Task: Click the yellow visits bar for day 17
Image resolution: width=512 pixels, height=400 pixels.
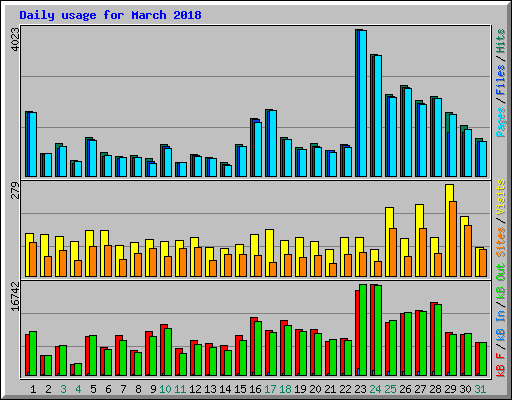Action: pyautogui.click(x=269, y=253)
